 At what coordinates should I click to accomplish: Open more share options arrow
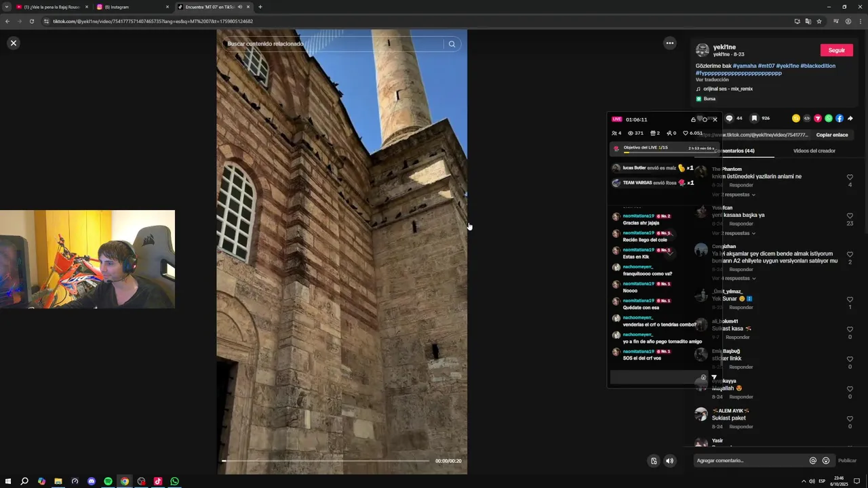click(850, 118)
